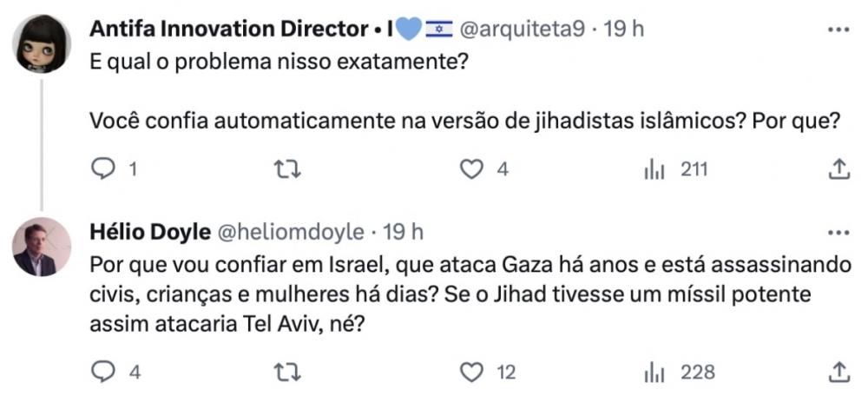The image size is (868, 396).
Task: Reply to Hélio Doyle's tweet
Action: pyautogui.click(x=104, y=373)
